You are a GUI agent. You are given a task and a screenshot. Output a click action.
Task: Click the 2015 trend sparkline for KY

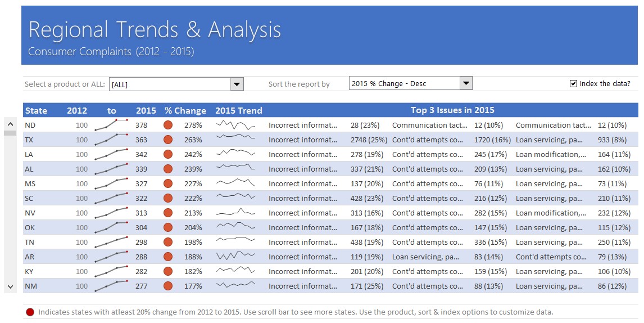235,271
